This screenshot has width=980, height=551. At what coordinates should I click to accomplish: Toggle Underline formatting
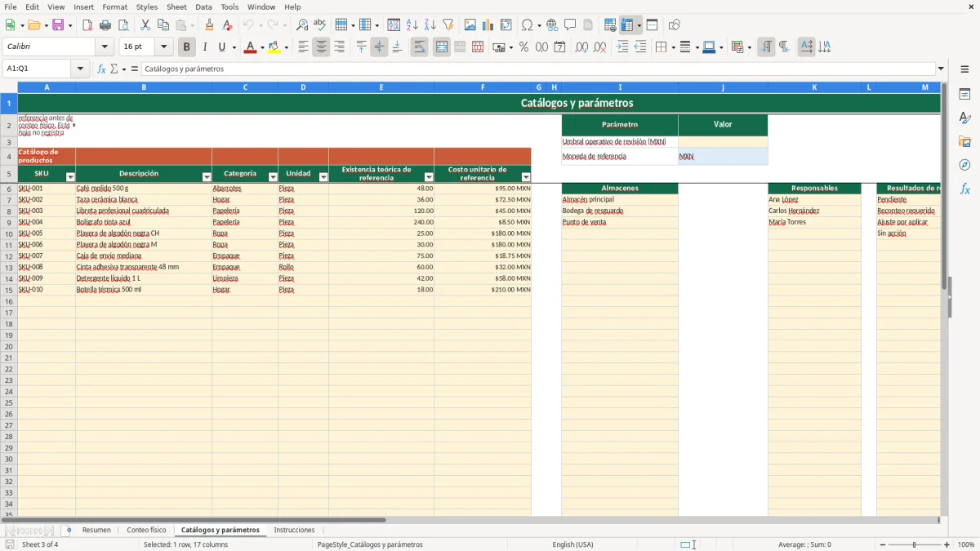(x=221, y=47)
